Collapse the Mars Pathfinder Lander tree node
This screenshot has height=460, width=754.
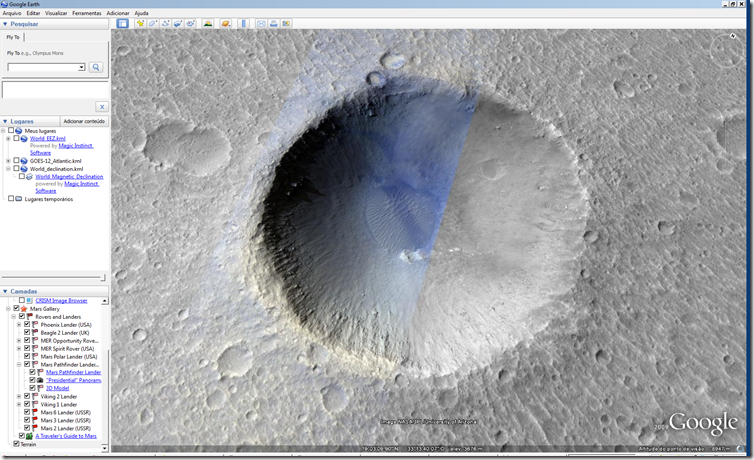tap(19, 364)
